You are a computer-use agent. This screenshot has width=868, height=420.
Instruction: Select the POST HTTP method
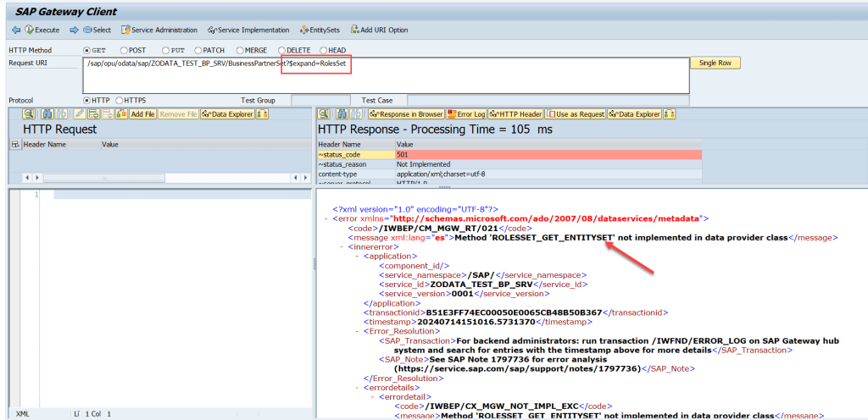(125, 50)
